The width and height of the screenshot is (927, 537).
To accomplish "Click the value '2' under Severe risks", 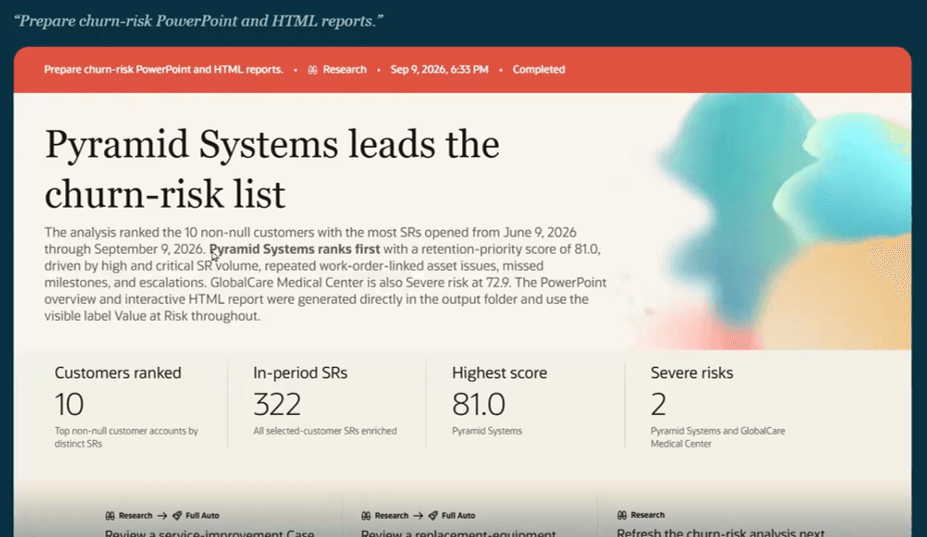I will coord(658,405).
